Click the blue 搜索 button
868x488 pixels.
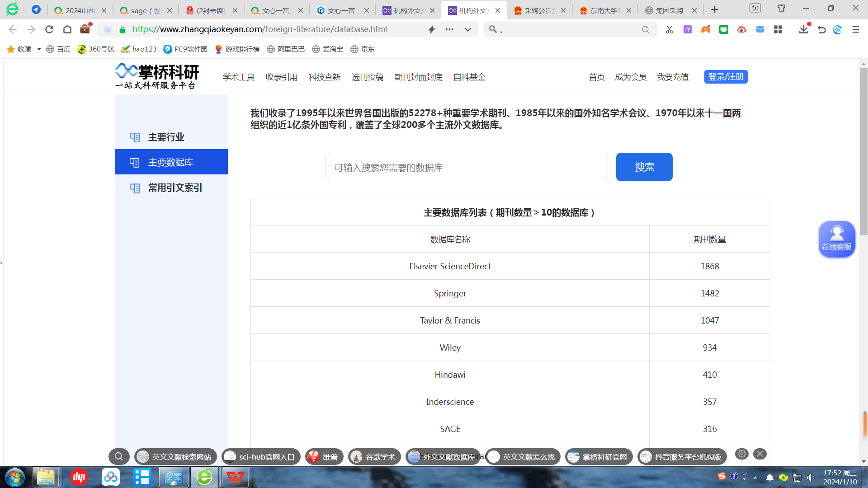(644, 167)
